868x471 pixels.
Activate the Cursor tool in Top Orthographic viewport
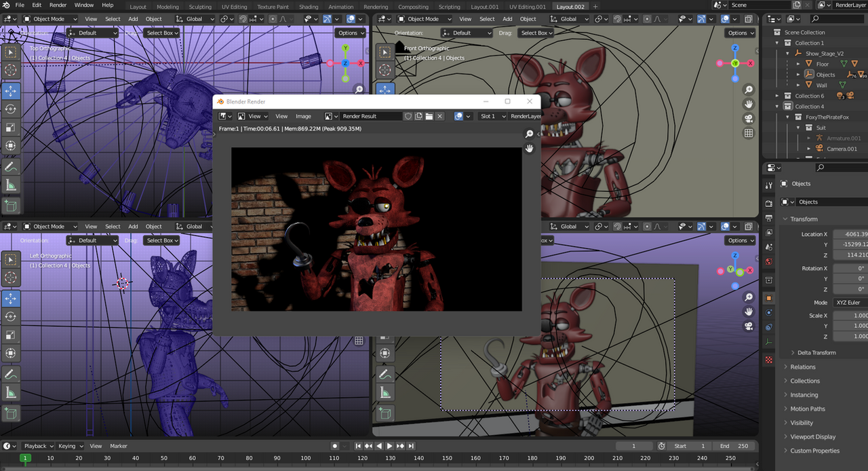(x=11, y=70)
